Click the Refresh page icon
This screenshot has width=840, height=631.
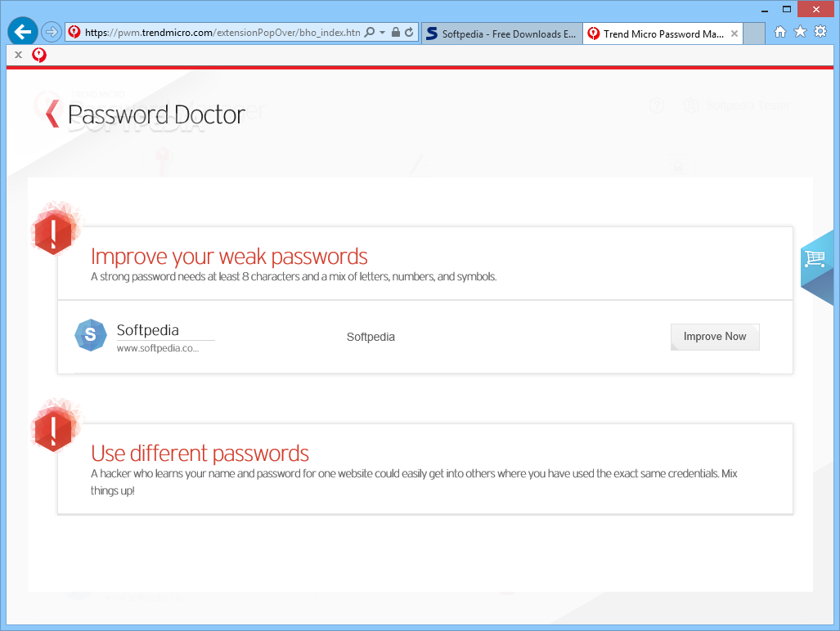pos(409,32)
